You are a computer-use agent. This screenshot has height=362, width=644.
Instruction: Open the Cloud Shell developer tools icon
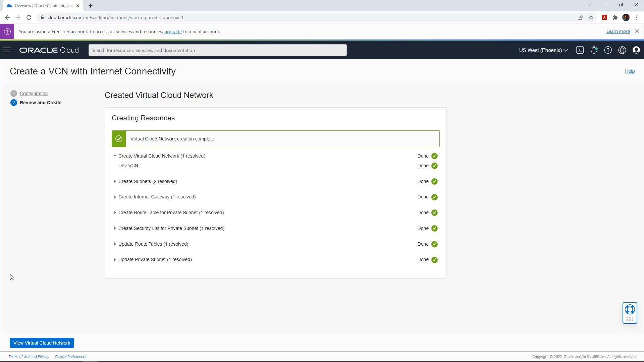580,50
